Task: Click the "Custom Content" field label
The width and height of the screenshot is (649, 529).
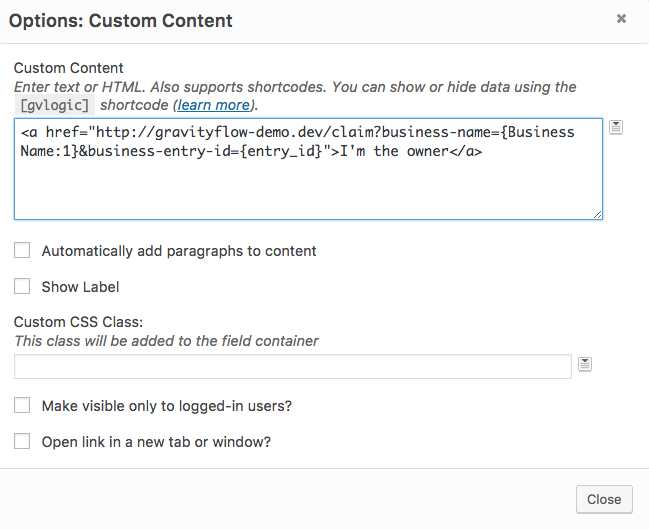Action: tap(69, 68)
